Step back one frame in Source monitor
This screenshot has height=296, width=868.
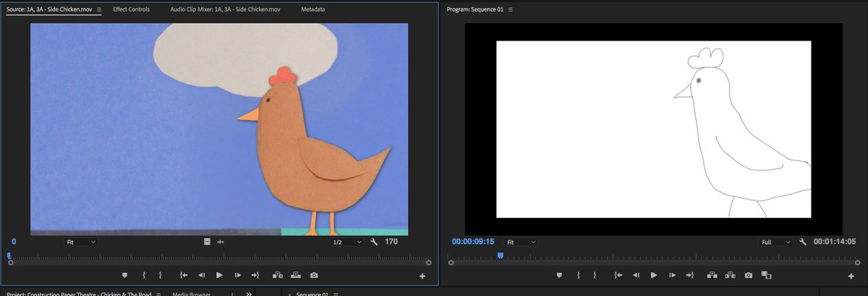click(x=202, y=275)
